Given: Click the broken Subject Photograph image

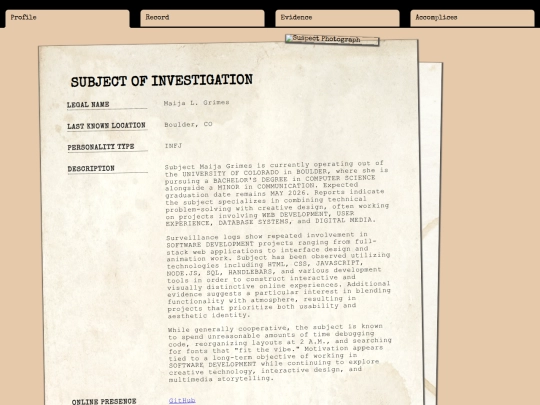Looking at the screenshot, I should click(332, 40).
